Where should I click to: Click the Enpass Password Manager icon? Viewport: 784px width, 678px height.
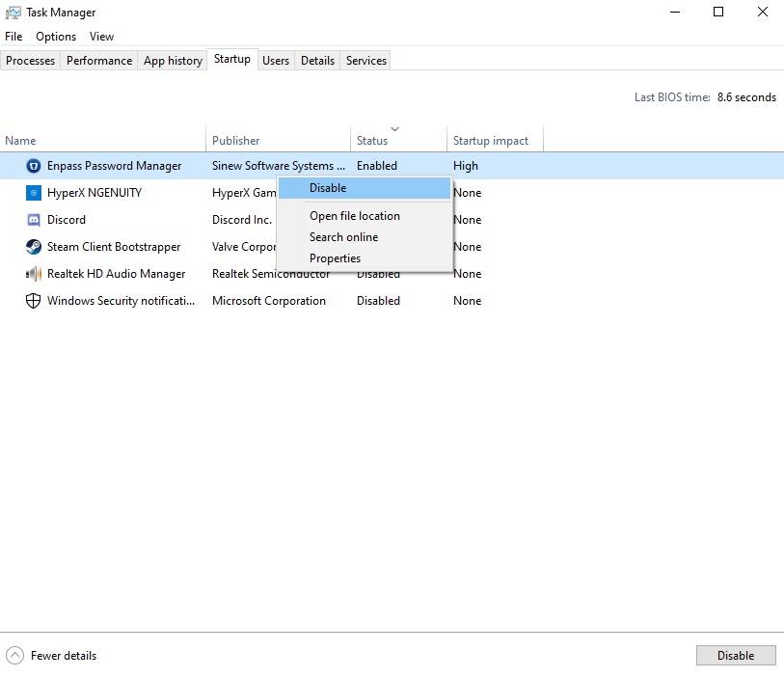coord(34,166)
